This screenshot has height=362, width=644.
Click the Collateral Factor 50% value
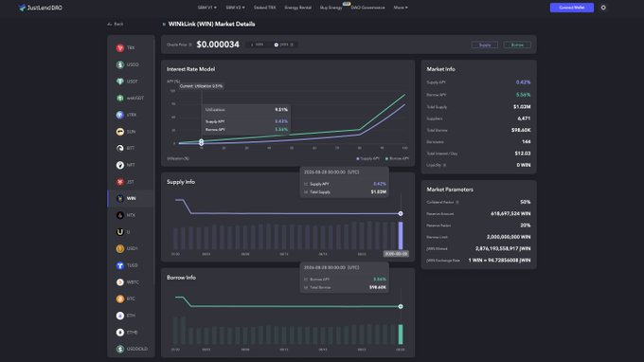point(526,202)
